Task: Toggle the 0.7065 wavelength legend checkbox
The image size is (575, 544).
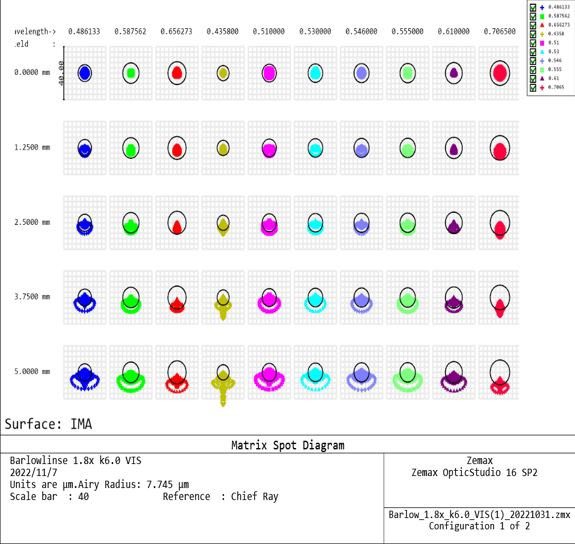Action: click(x=533, y=87)
